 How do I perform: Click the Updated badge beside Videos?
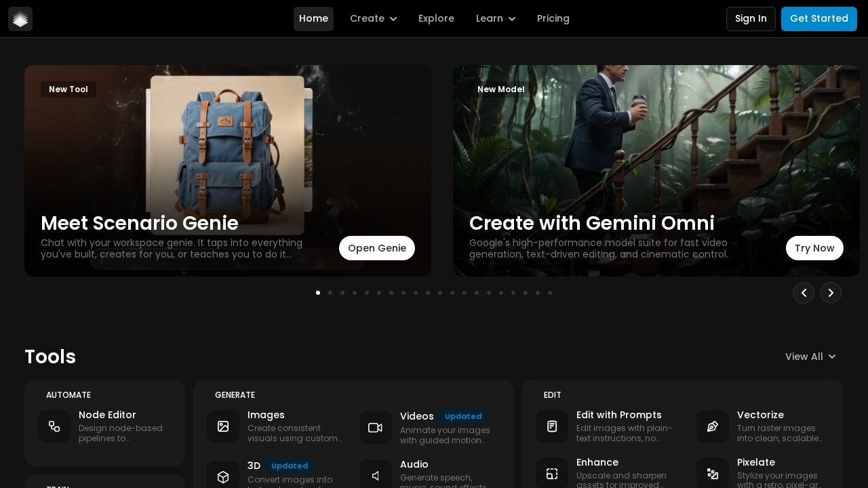463,417
